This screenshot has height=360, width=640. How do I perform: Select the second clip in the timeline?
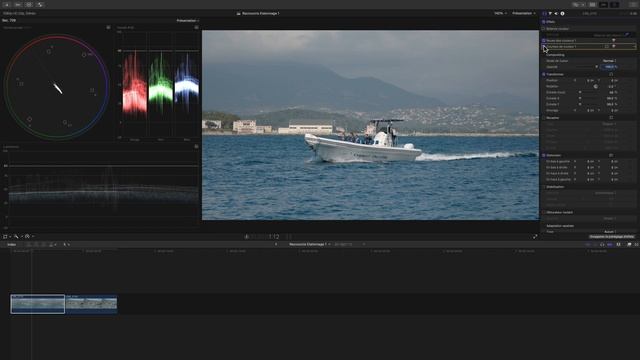[x=91, y=304]
